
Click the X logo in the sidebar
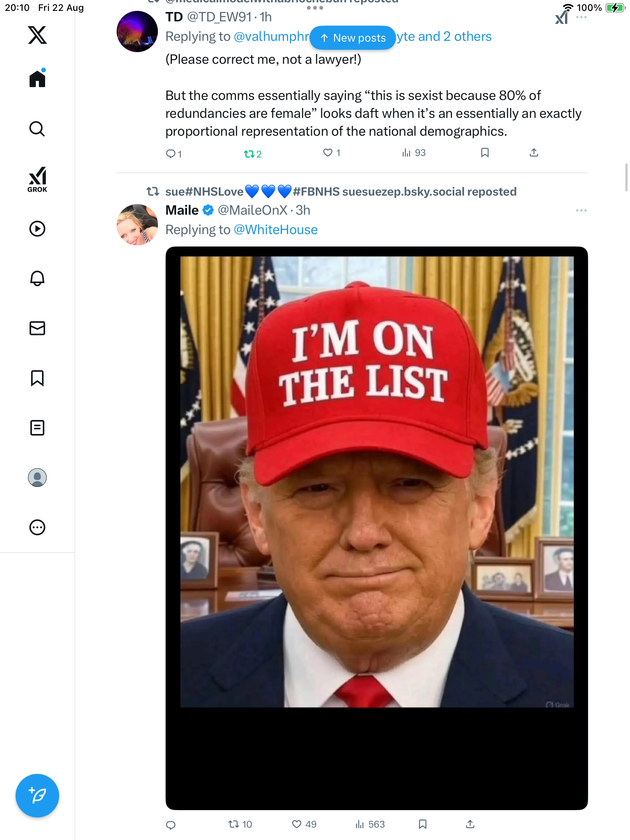coord(37,35)
